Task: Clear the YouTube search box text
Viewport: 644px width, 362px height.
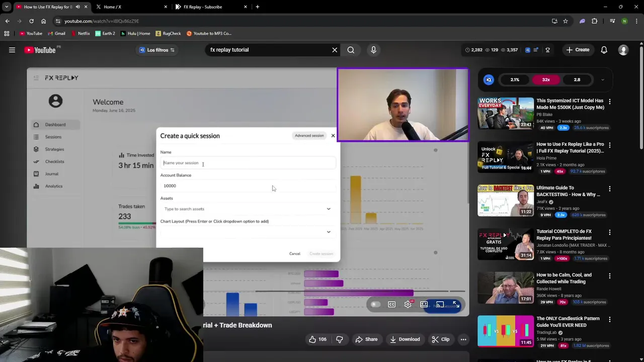Action: coord(335,50)
